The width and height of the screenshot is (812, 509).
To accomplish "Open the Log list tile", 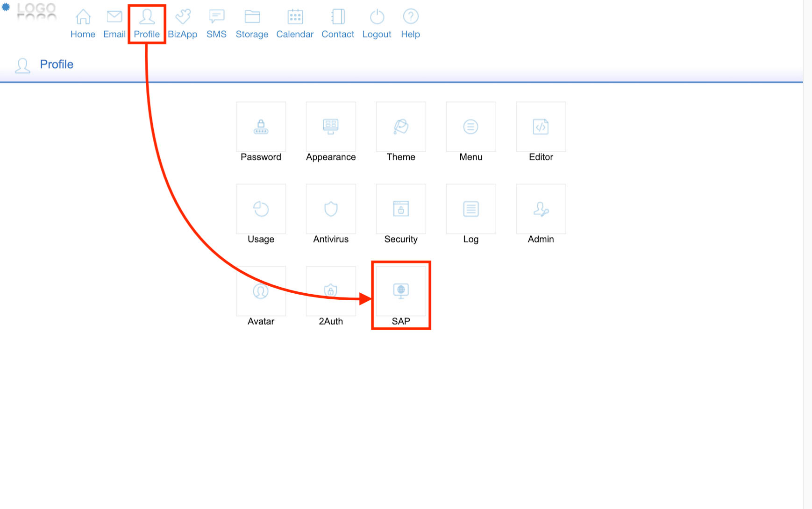I will [x=470, y=209].
